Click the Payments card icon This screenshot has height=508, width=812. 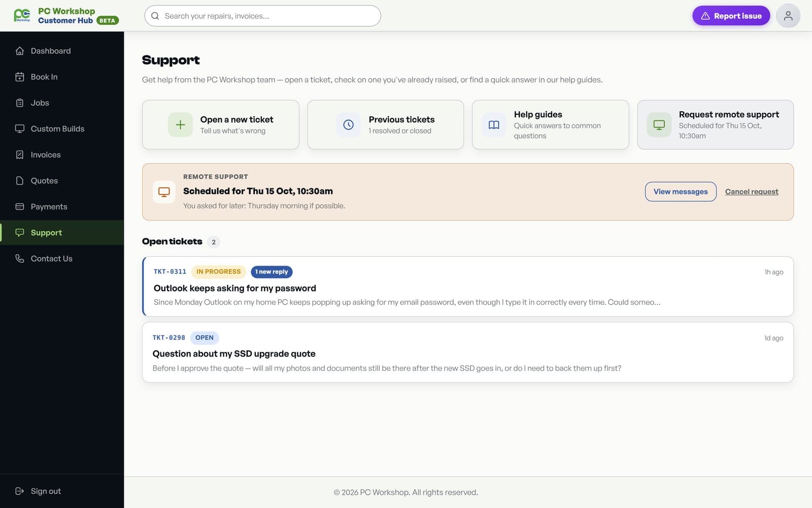pyautogui.click(x=20, y=206)
